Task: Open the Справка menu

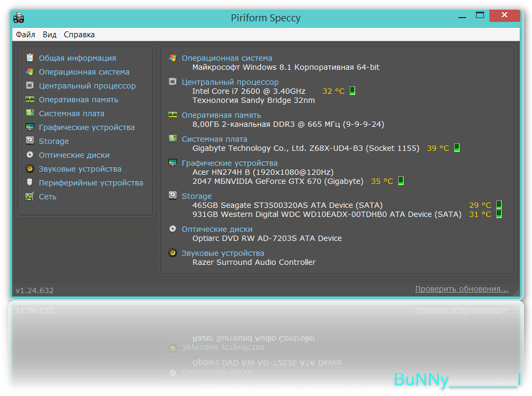Action: [x=79, y=35]
